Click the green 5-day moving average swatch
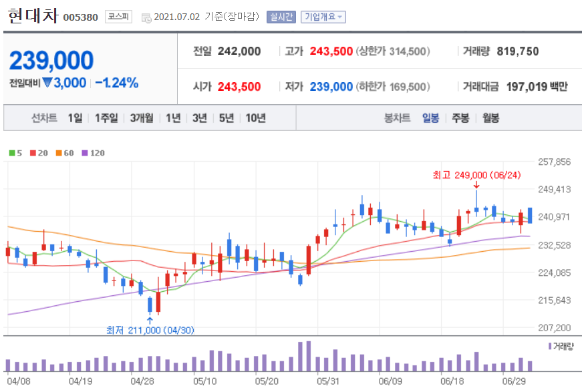Image resolution: width=582 pixels, height=392 pixels. pos(12,153)
